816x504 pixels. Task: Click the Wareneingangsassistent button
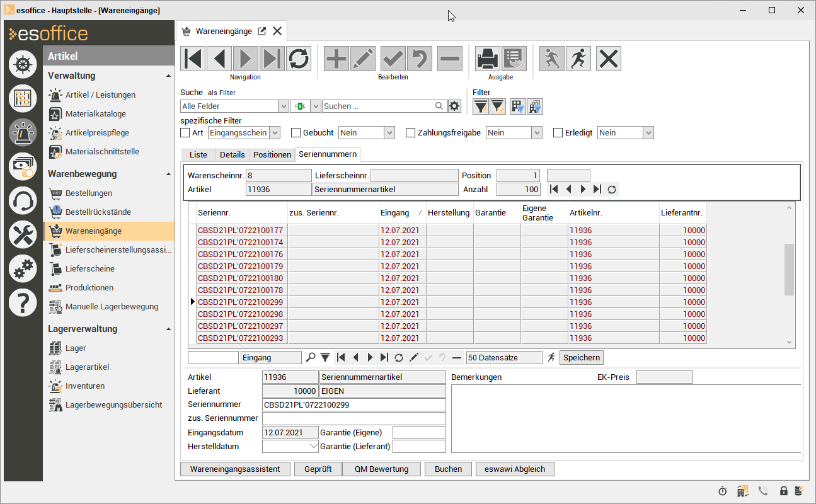235,469
